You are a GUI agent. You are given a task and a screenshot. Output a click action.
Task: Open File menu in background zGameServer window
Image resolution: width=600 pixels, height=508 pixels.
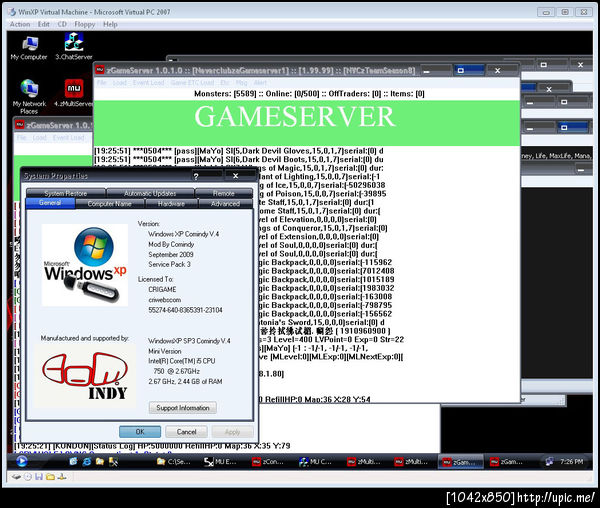(21, 137)
